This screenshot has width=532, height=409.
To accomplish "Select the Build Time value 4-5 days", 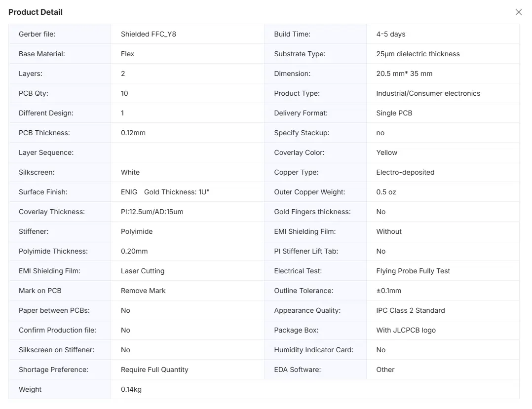I will (390, 34).
